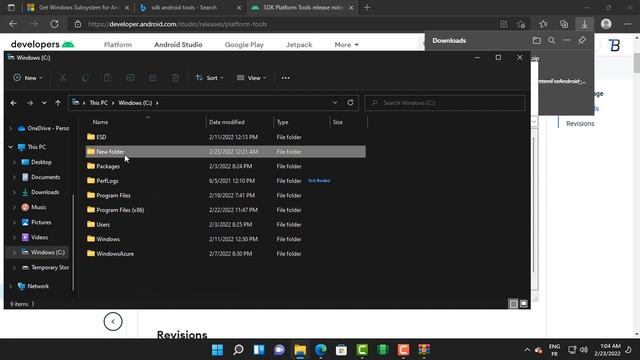Open Edge Favorites star icon
The image size is (640, 360).
coord(543,24)
